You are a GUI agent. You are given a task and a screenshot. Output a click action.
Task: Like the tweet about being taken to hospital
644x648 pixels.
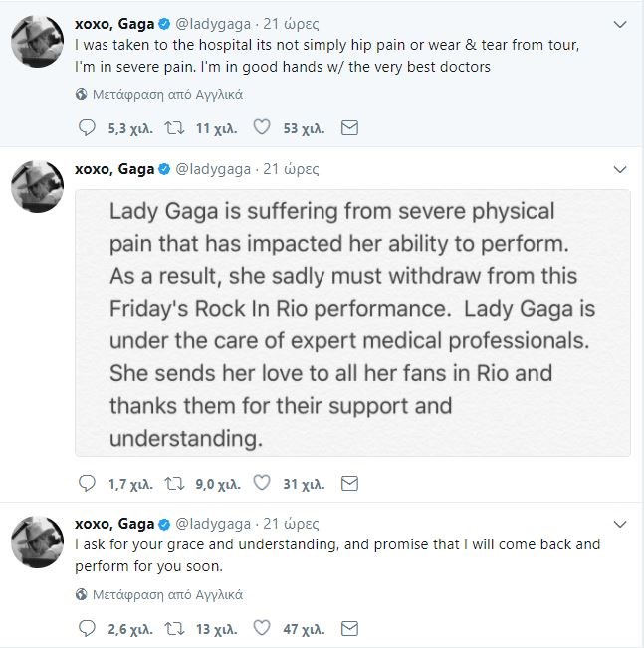pos(263,127)
